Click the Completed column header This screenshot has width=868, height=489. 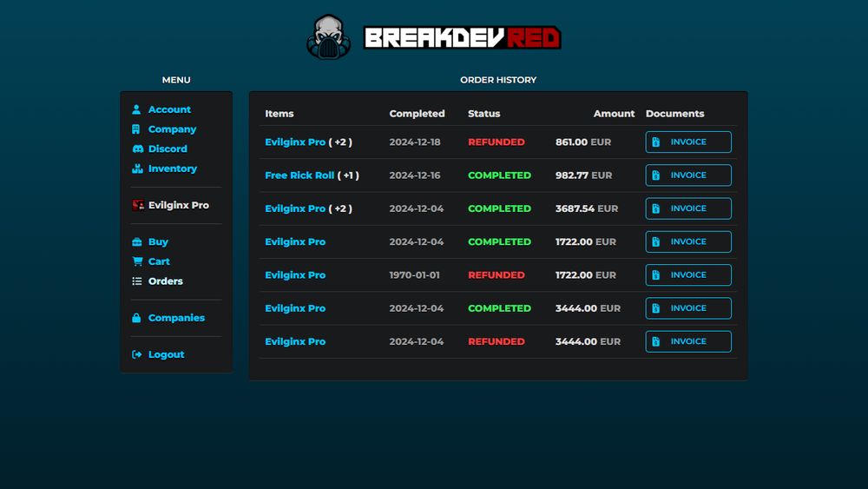click(x=417, y=114)
